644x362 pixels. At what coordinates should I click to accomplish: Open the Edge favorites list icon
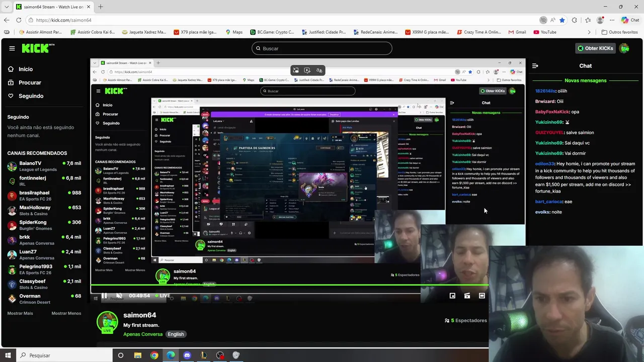[588, 20]
